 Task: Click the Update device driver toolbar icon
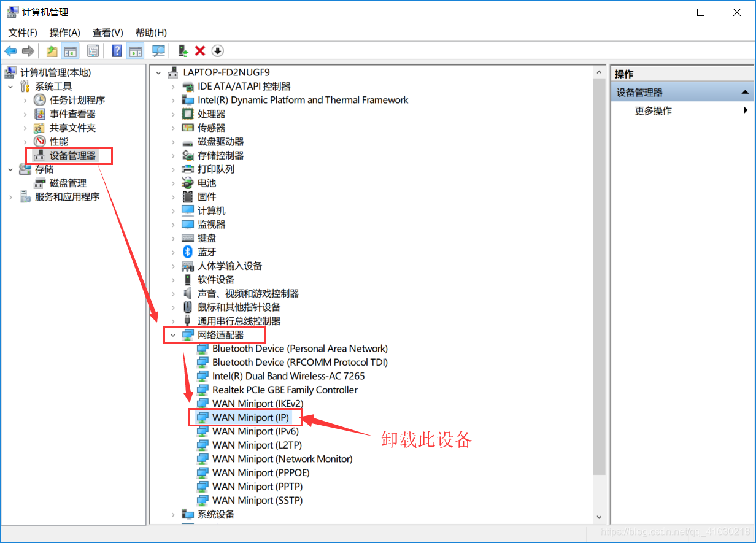pos(182,51)
